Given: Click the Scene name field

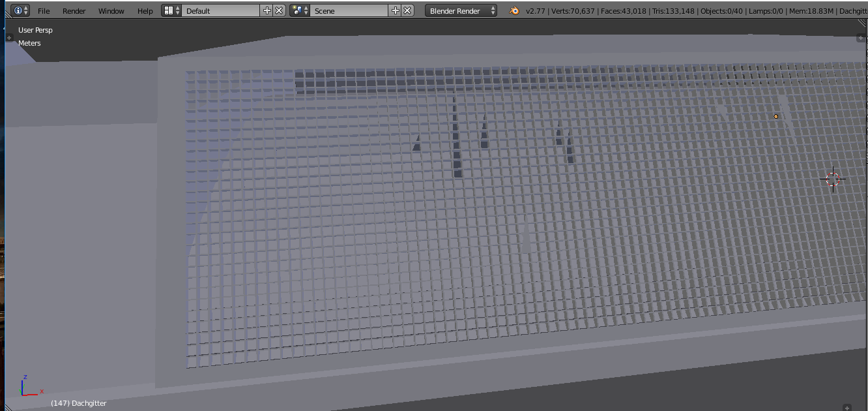Looking at the screenshot, I should pos(349,10).
